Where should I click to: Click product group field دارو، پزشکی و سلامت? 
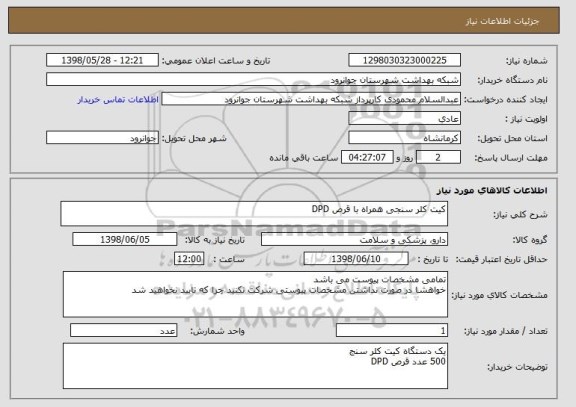pyautogui.click(x=354, y=240)
